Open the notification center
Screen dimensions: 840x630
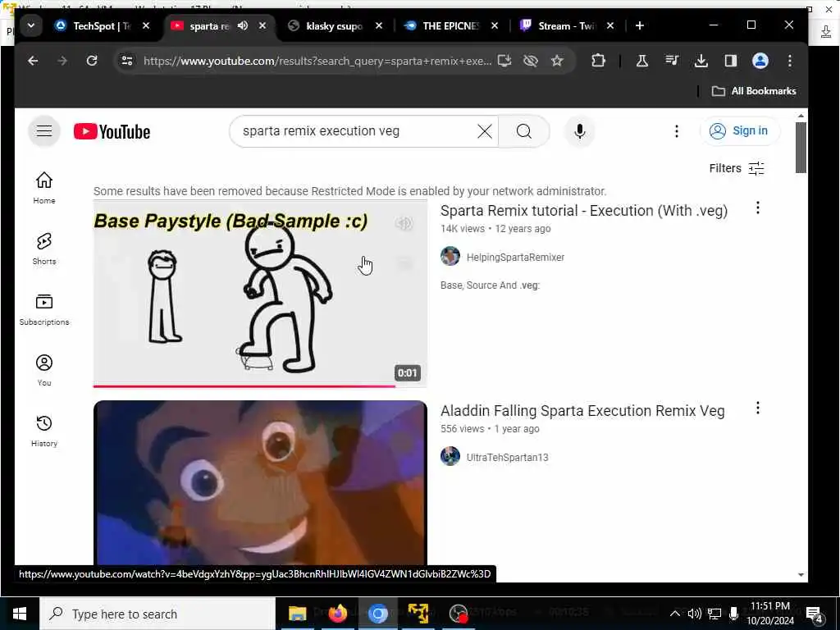(x=815, y=614)
